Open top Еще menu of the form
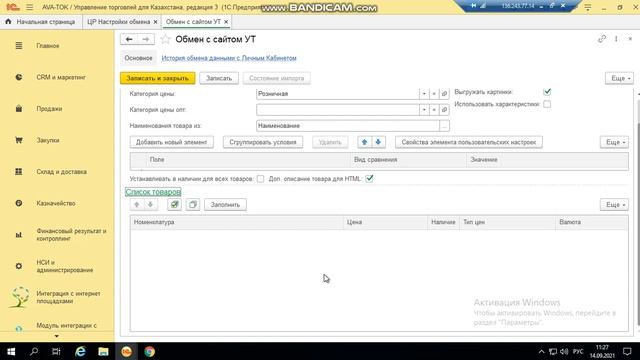The height and width of the screenshot is (360, 640). pyautogui.click(x=619, y=78)
